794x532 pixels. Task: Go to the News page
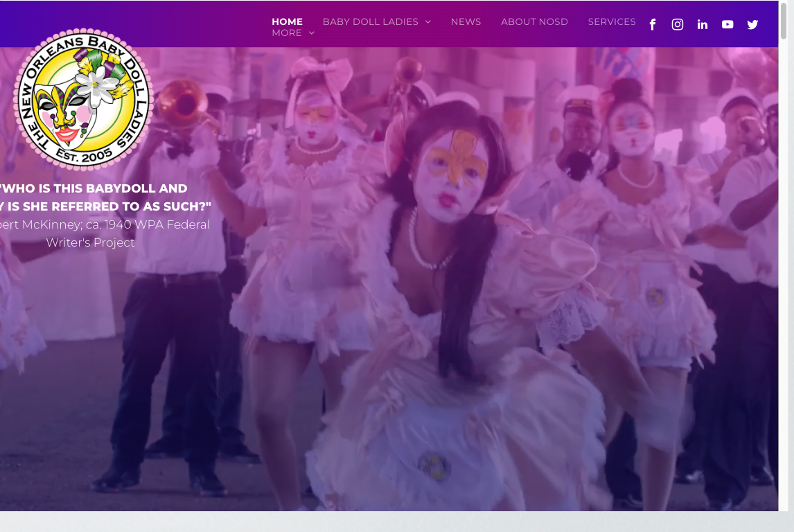[x=466, y=21]
